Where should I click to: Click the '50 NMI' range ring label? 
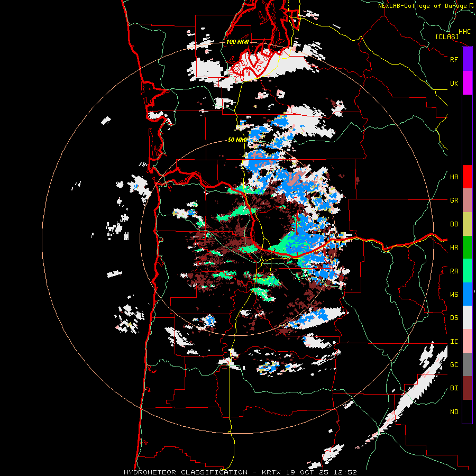click(x=238, y=140)
